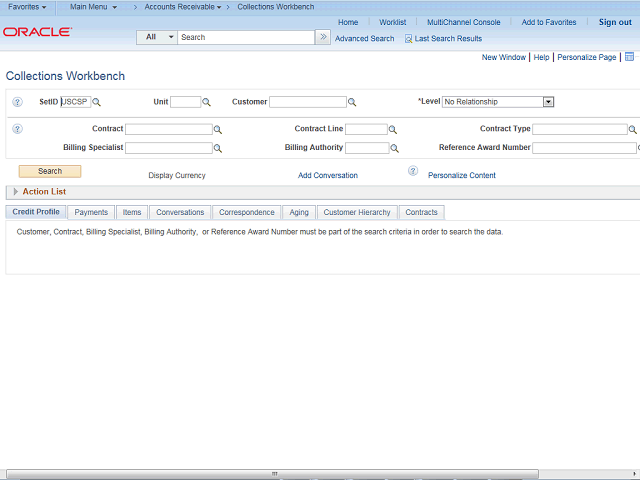The width and height of the screenshot is (640, 480).
Task: Click the global search go arrow button
Action: [323, 37]
